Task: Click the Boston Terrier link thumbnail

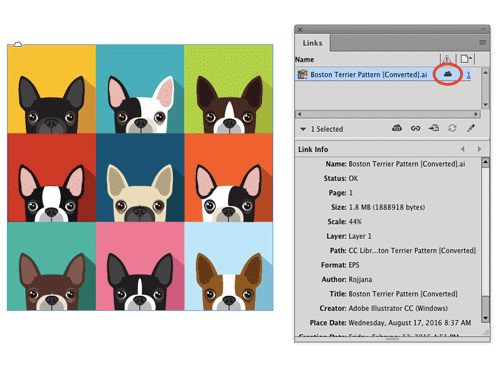Action: pos(302,74)
